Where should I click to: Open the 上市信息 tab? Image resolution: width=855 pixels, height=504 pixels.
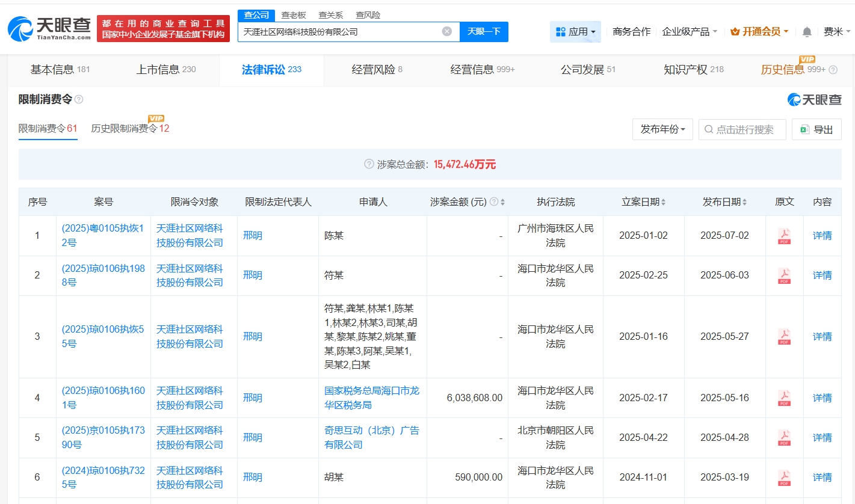click(166, 70)
